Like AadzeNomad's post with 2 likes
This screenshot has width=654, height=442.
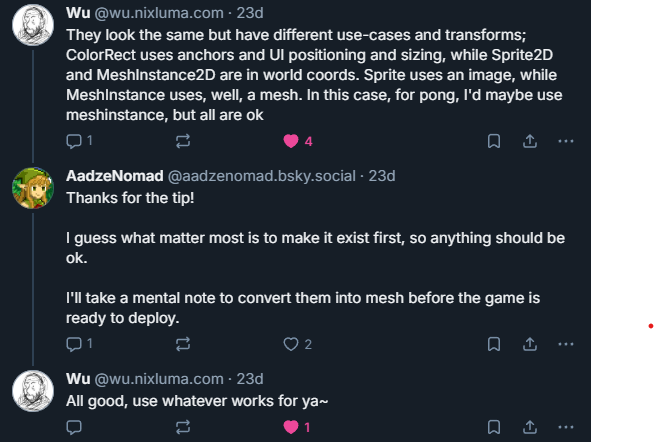coord(291,344)
